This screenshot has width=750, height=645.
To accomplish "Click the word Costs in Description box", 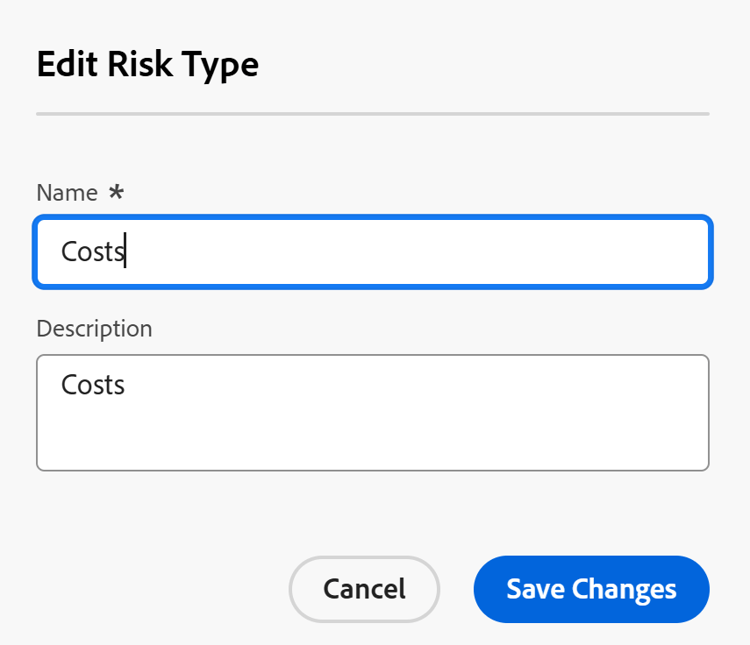I will tap(92, 384).
